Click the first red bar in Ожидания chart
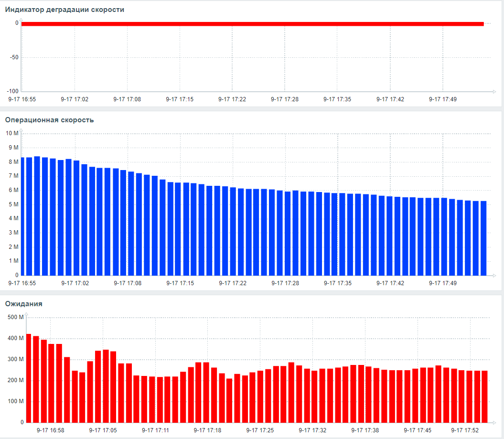This screenshot has width=504, height=439. 29,377
